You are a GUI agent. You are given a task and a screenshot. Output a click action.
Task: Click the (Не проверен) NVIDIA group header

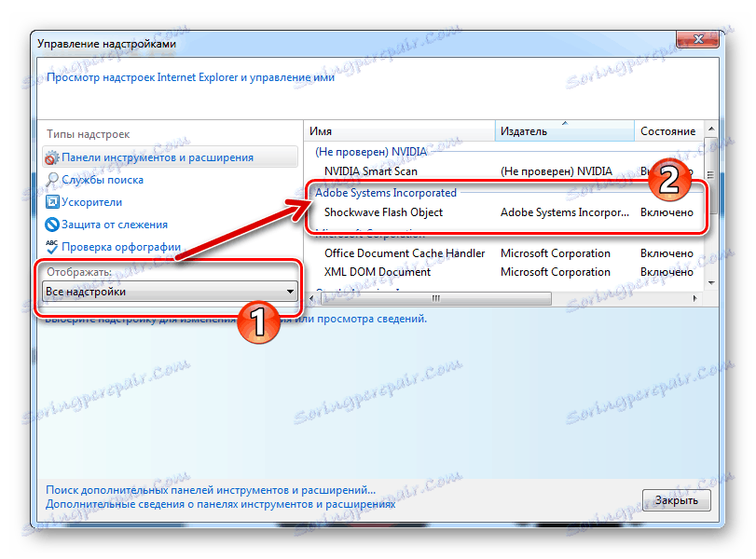[x=371, y=152]
